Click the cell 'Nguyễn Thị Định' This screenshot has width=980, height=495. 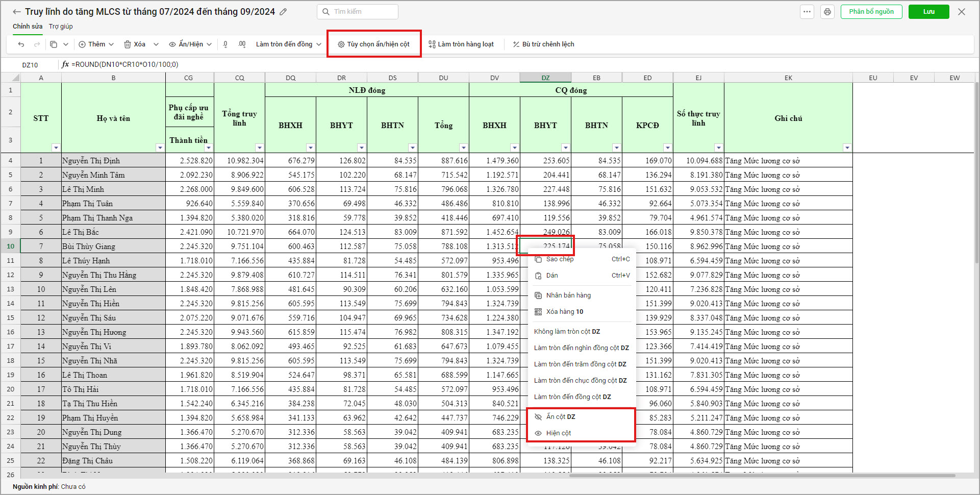point(113,161)
